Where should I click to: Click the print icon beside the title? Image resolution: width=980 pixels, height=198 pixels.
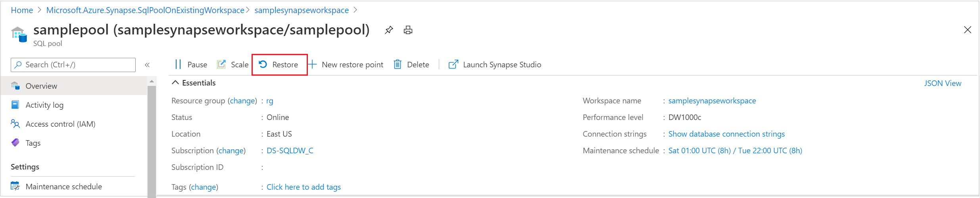pyautogui.click(x=408, y=30)
